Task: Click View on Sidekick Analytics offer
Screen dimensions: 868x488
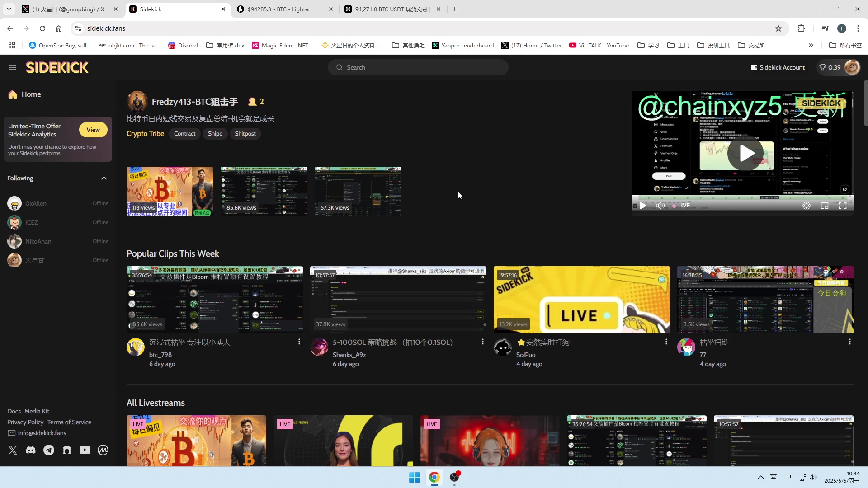Action: click(x=93, y=130)
